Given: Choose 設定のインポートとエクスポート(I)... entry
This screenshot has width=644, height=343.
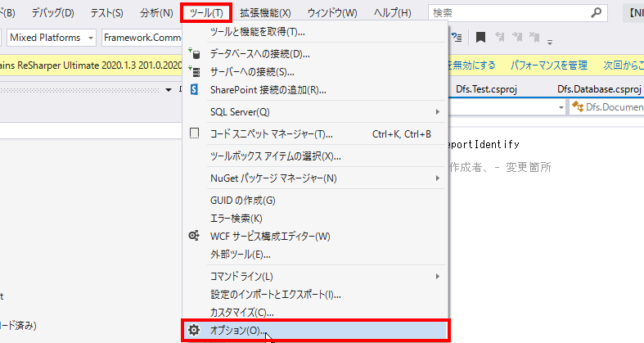Looking at the screenshot, I should (x=315, y=295).
